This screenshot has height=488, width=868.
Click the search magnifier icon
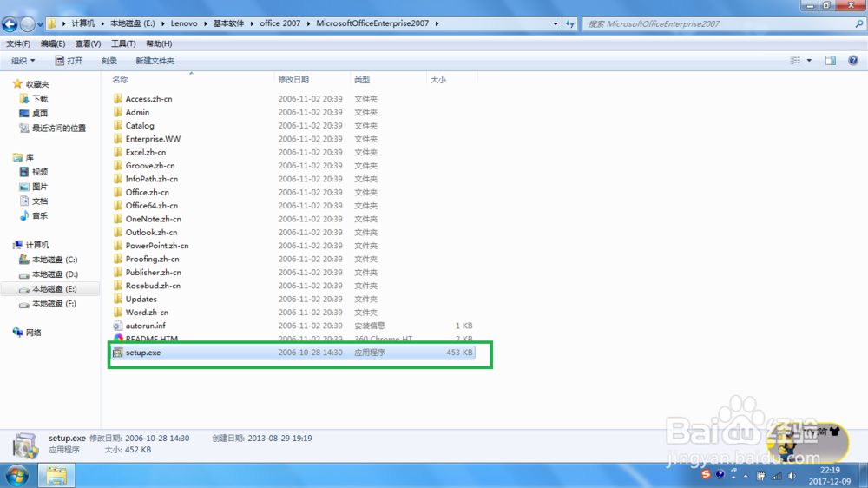tap(859, 23)
